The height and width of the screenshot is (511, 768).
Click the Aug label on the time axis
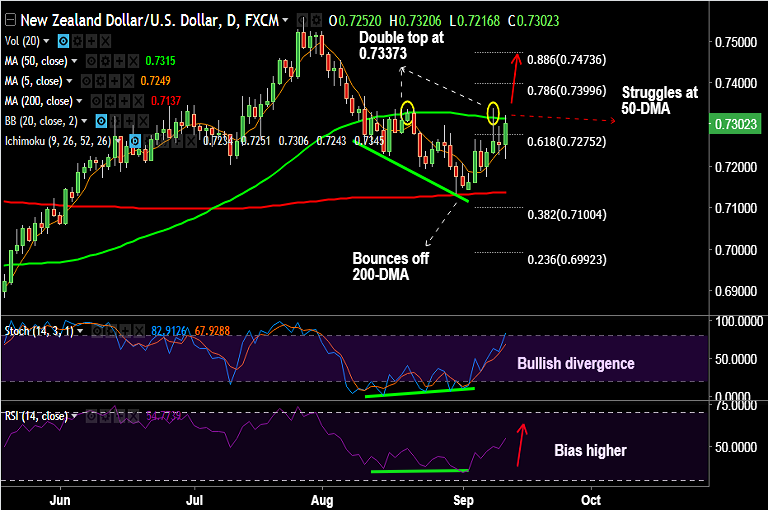click(x=322, y=501)
